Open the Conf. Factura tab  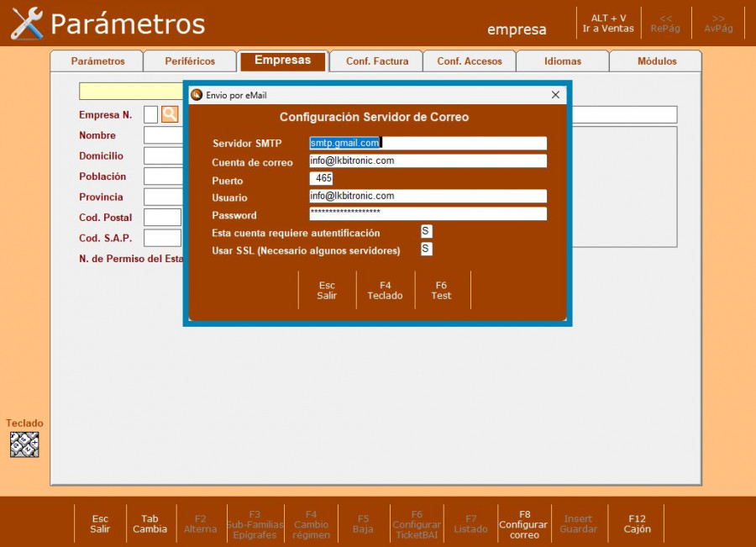click(377, 61)
